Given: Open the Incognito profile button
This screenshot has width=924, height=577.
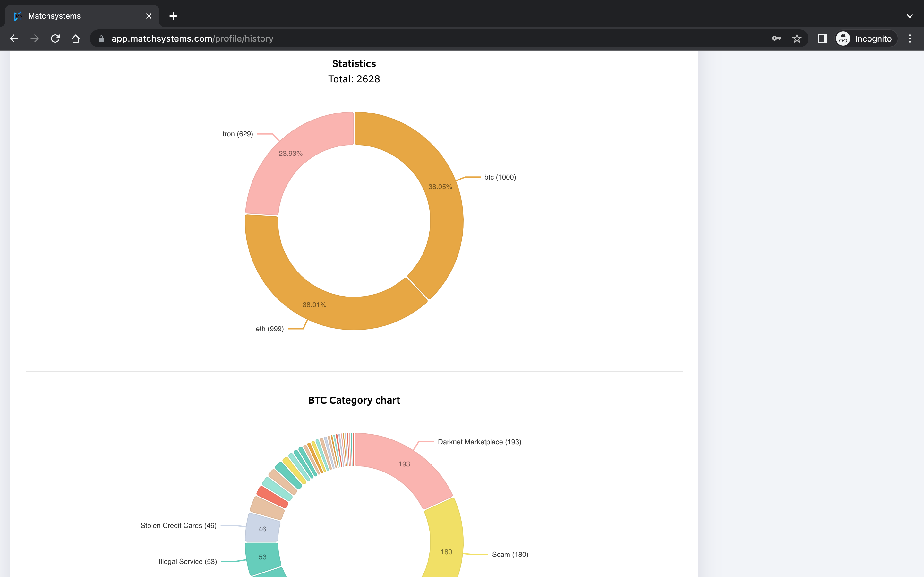Looking at the screenshot, I should click(865, 38).
